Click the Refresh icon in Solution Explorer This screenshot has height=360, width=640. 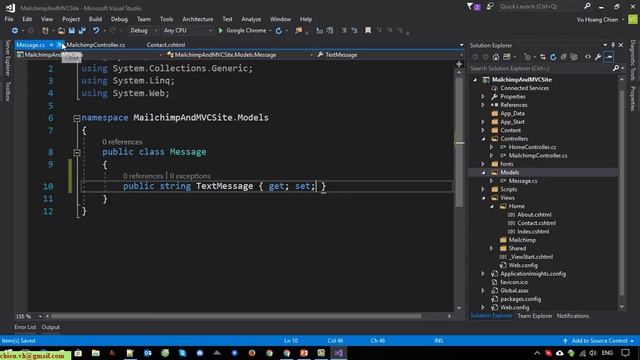pyautogui.click(x=553, y=57)
